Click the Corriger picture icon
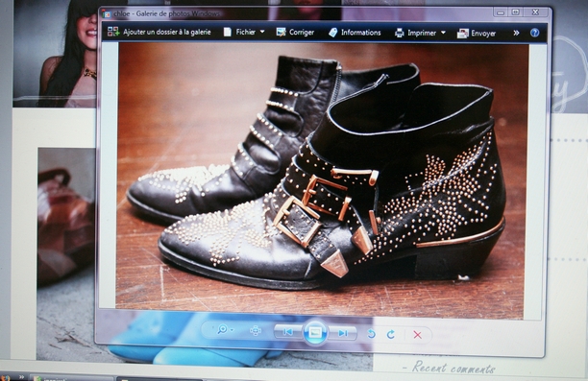Image resolution: width=588 pixels, height=381 pixels. click(x=281, y=33)
